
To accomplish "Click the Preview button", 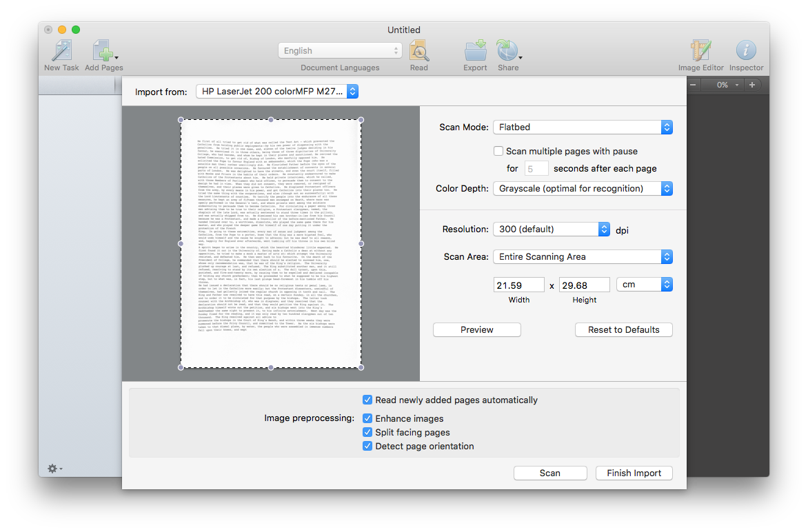I will point(476,329).
